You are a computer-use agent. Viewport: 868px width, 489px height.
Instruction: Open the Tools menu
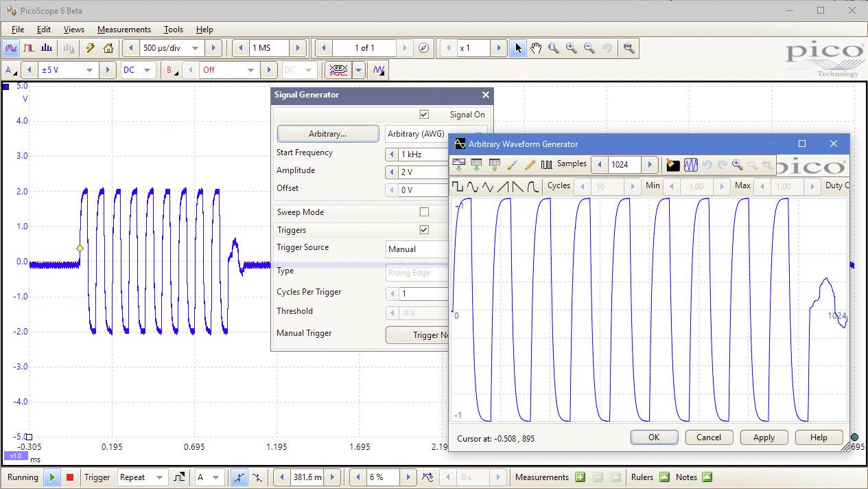click(173, 29)
